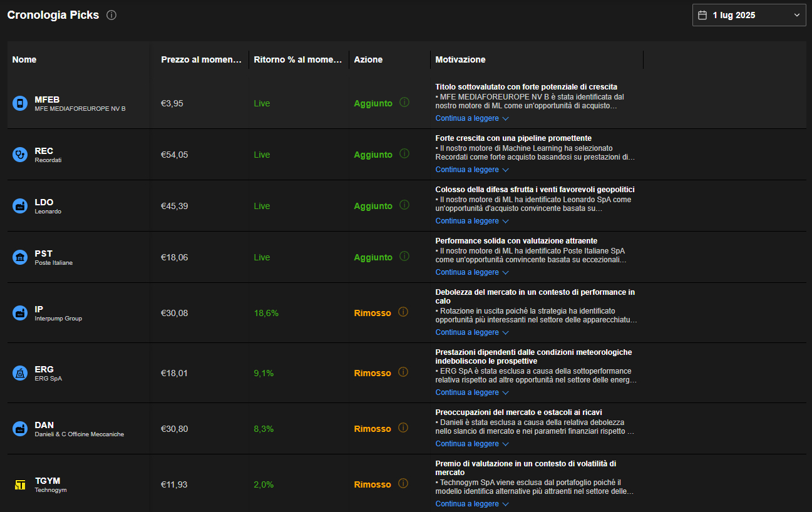Click the ERG SpA energy icon
This screenshot has width=812, height=512.
tap(20, 373)
